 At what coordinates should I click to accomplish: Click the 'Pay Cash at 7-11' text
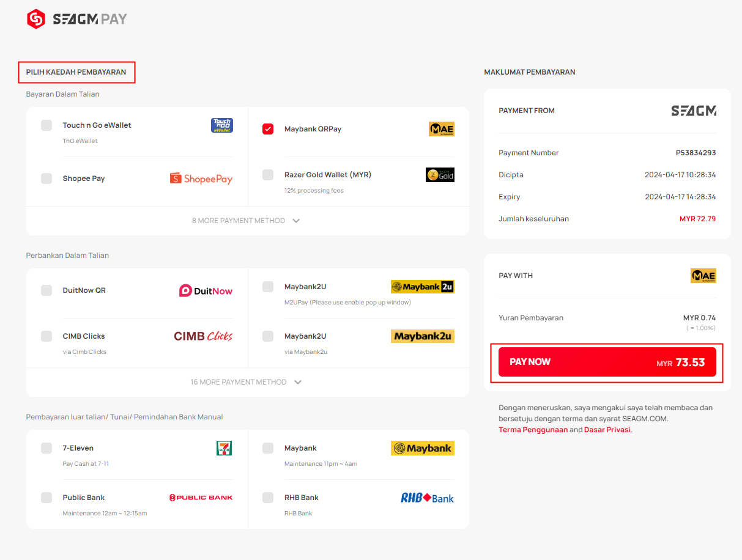point(86,464)
